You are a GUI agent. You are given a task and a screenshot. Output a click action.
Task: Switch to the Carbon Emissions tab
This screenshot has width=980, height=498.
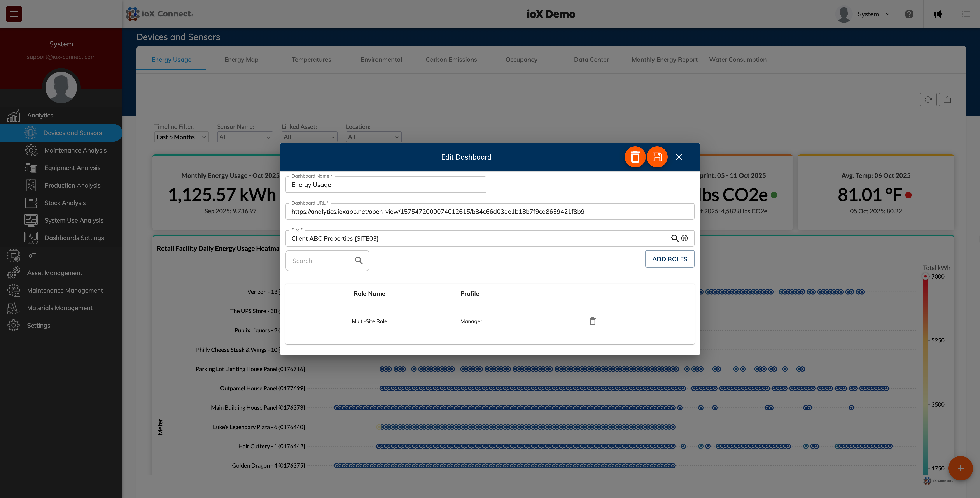[451, 59]
